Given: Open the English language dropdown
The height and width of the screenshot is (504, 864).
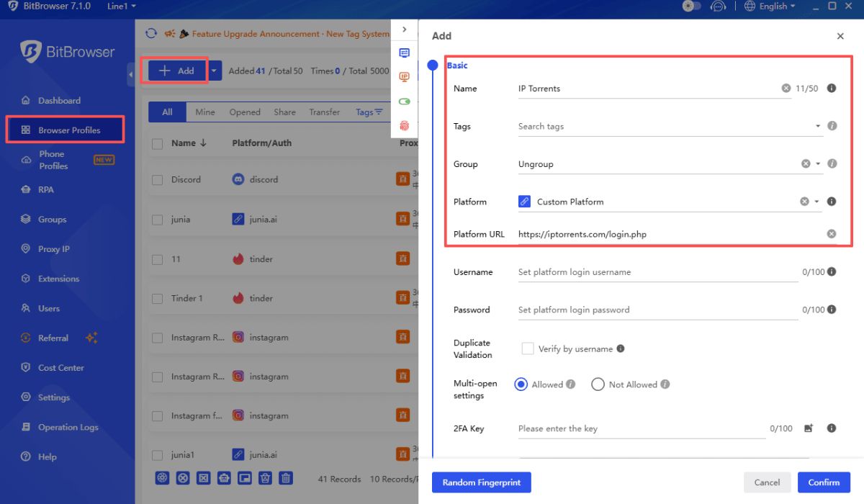Looking at the screenshot, I should (x=769, y=6).
